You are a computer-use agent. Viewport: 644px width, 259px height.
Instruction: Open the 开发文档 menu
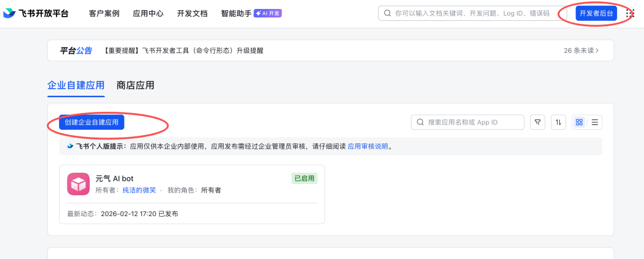[x=192, y=14]
